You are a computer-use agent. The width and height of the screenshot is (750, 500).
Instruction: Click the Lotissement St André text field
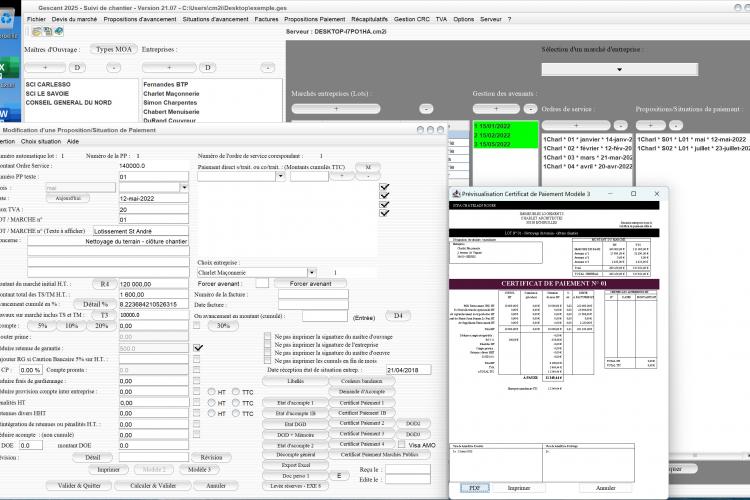point(141,231)
